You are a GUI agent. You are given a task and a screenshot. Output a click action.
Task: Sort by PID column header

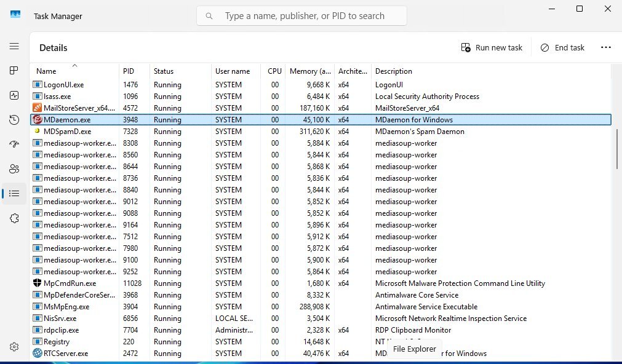pos(134,71)
